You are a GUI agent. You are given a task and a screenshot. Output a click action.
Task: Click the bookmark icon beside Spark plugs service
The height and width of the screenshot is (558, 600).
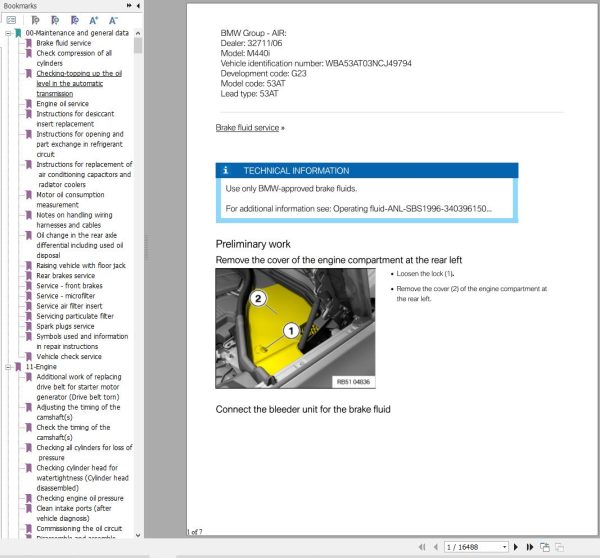[x=29, y=326]
